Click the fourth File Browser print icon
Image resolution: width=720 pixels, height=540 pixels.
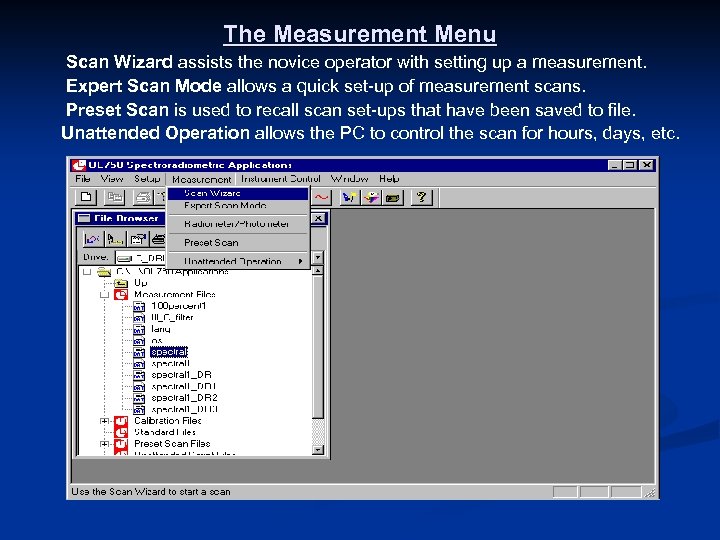[158, 239]
